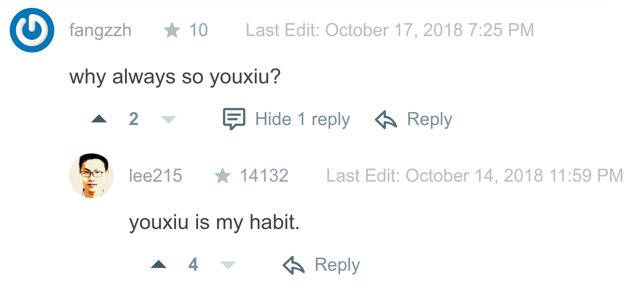
Task: Open lee215's profile photo
Action: point(92,175)
